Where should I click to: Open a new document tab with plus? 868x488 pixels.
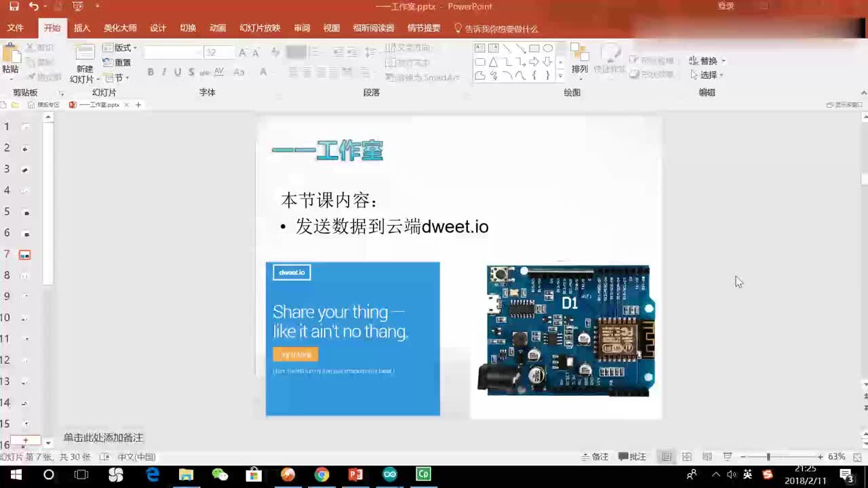[138, 105]
